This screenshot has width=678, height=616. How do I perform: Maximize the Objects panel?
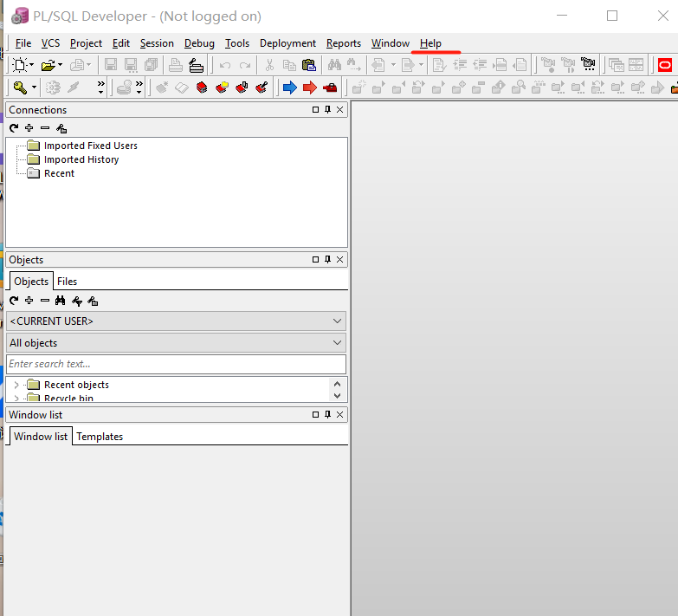point(316,259)
